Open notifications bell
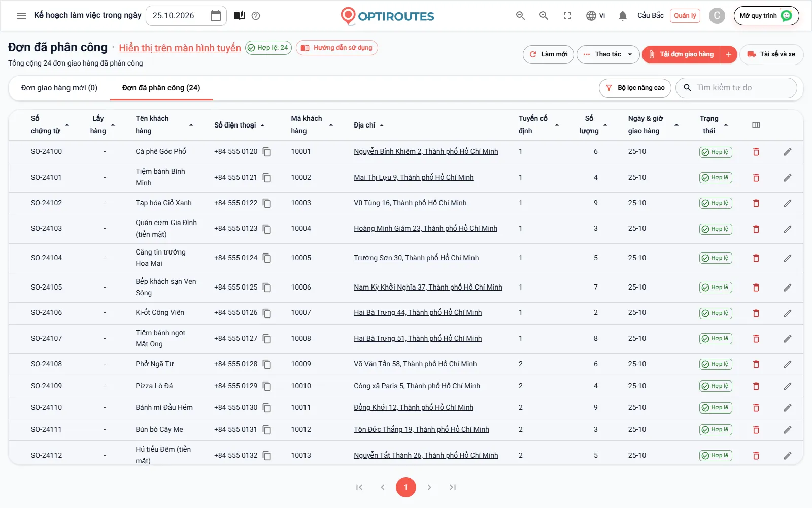This screenshot has height=508, width=812. [623, 16]
